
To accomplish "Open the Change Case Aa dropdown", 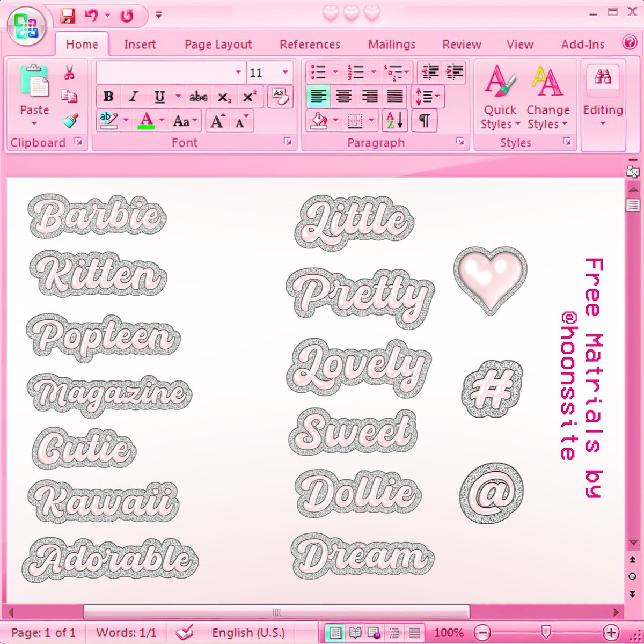I will (185, 121).
